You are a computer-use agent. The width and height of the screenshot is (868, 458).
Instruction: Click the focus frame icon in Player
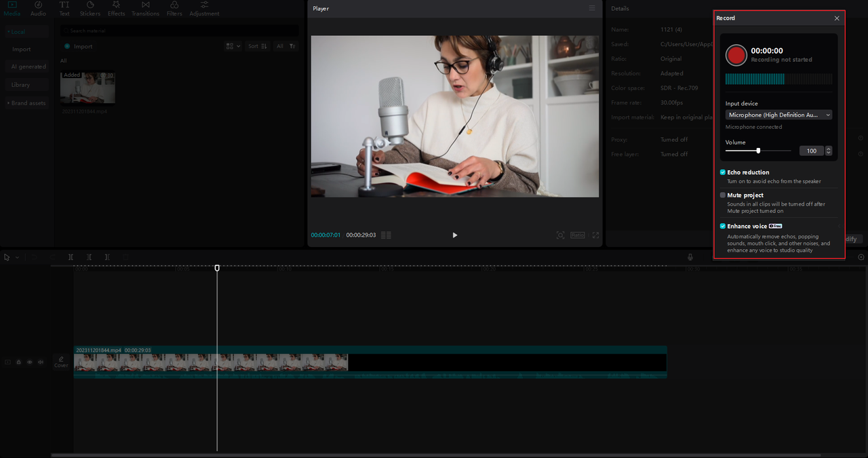[560, 235]
